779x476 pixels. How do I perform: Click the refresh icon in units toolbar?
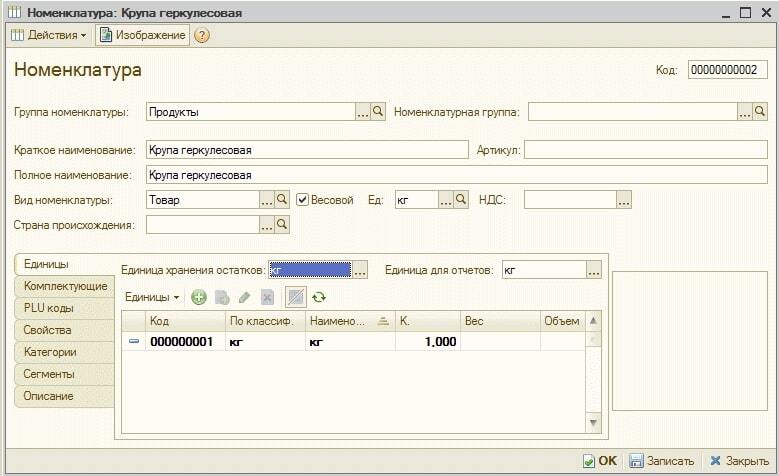[319, 297]
